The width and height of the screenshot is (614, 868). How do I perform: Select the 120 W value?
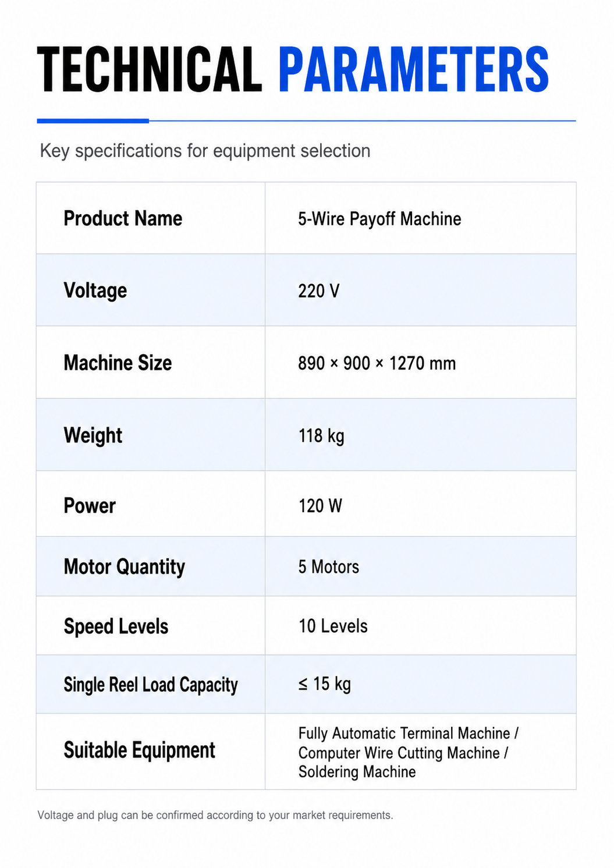[x=320, y=505]
